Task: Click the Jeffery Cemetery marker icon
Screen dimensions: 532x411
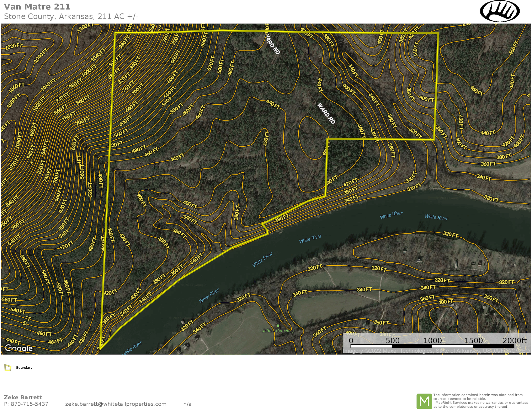Action: click(x=278, y=325)
